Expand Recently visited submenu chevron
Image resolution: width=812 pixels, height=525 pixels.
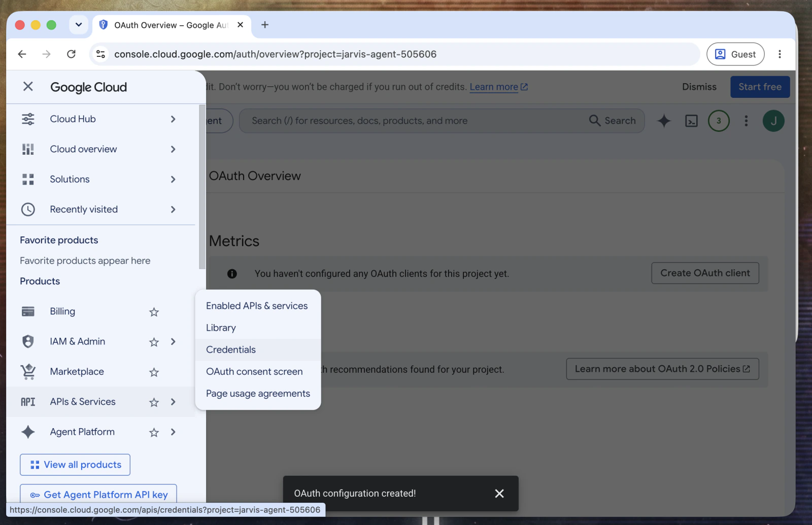tap(173, 209)
